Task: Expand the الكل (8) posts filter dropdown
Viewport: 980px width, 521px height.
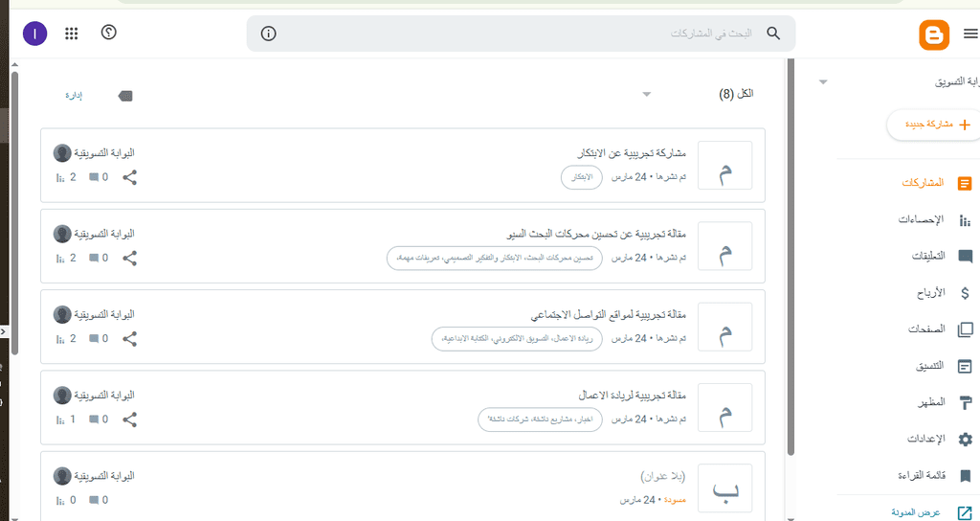Action: 647,95
